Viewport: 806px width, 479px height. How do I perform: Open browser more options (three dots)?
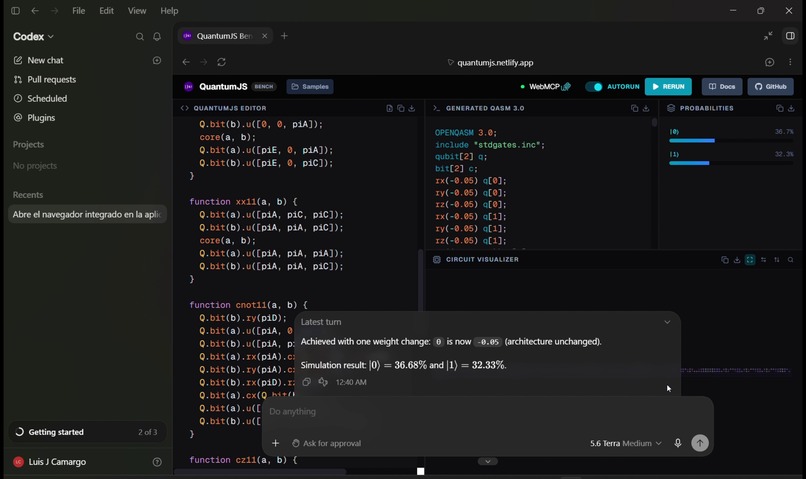point(790,62)
